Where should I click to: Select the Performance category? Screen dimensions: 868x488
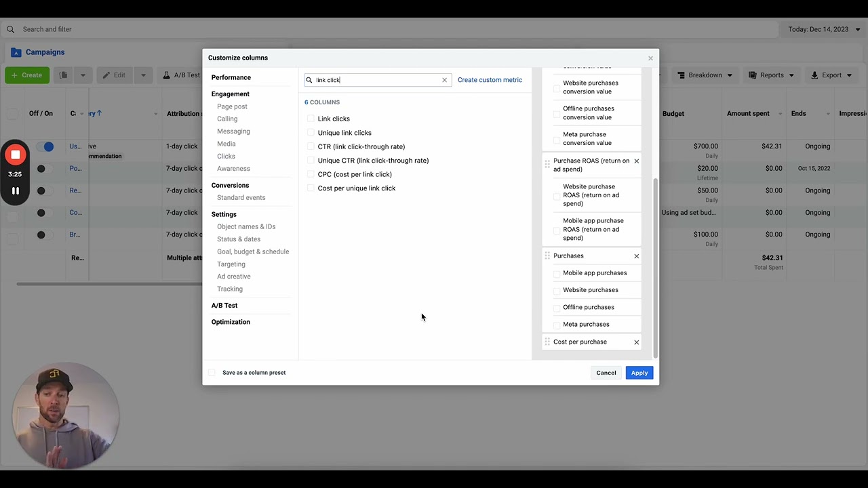(231, 77)
